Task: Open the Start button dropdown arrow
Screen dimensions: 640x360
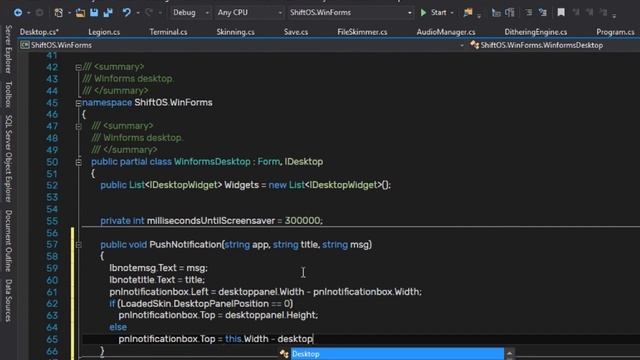Action: tap(452, 13)
